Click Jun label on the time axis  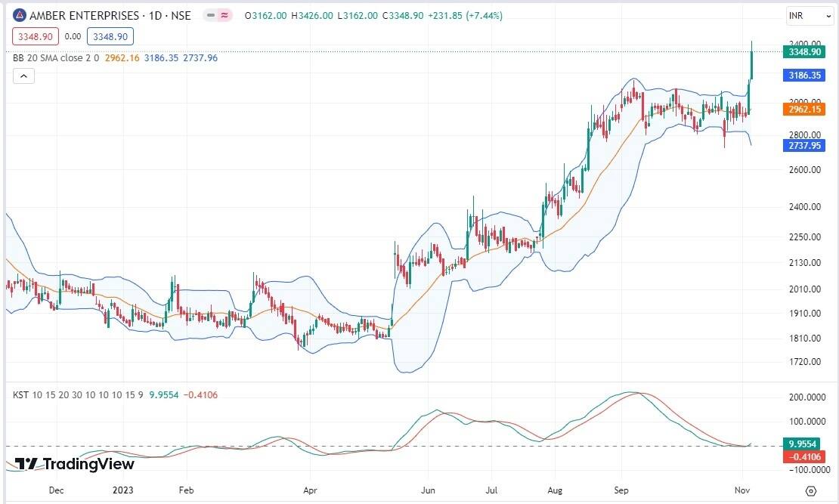(x=428, y=490)
